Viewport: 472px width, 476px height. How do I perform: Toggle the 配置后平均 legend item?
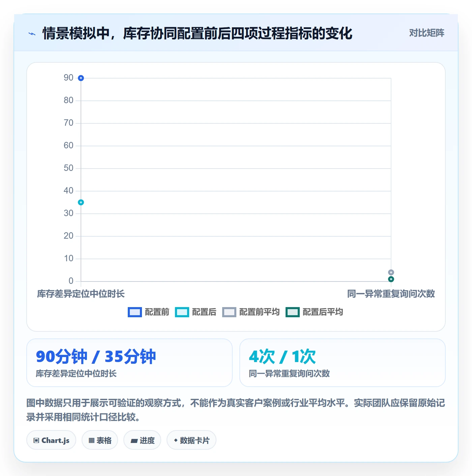point(314,312)
